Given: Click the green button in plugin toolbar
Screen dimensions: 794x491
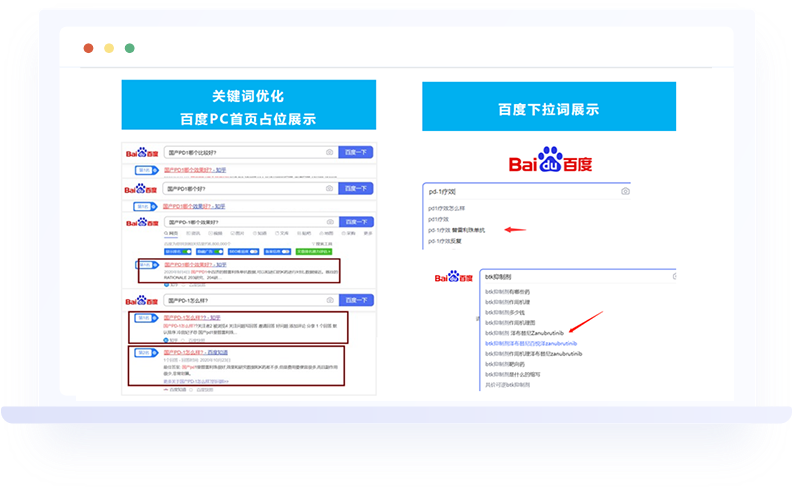Looking at the screenshot, I should [314, 252].
